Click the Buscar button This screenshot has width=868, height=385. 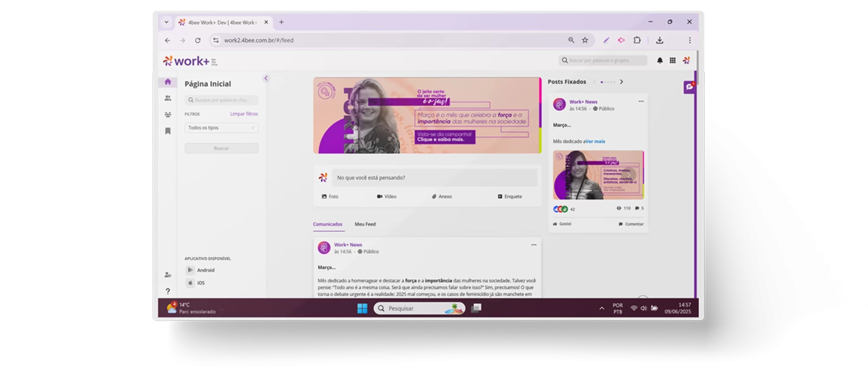(221, 148)
